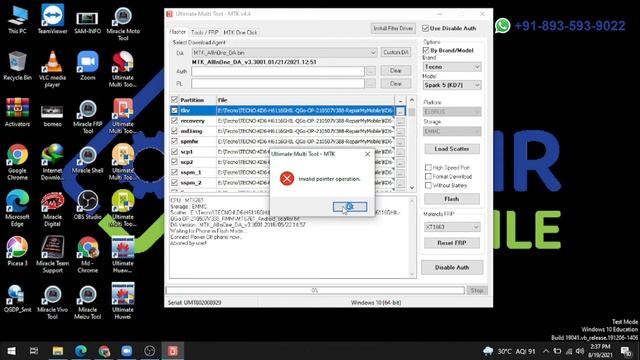Click inside the Auth file input field

(278, 71)
